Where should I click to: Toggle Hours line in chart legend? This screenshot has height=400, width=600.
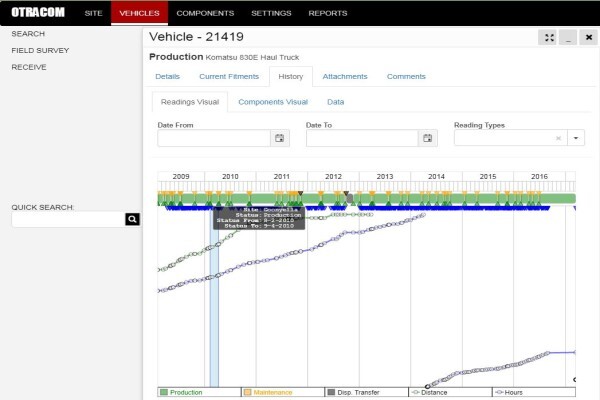click(x=534, y=392)
